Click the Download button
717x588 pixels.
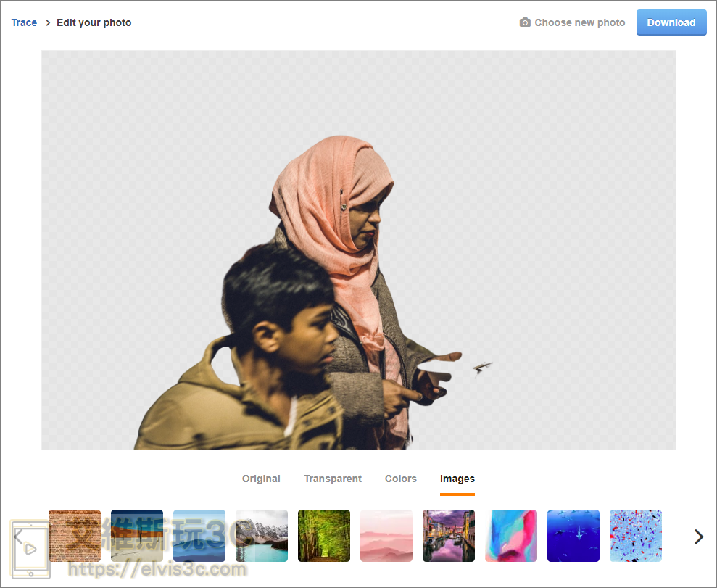click(671, 22)
